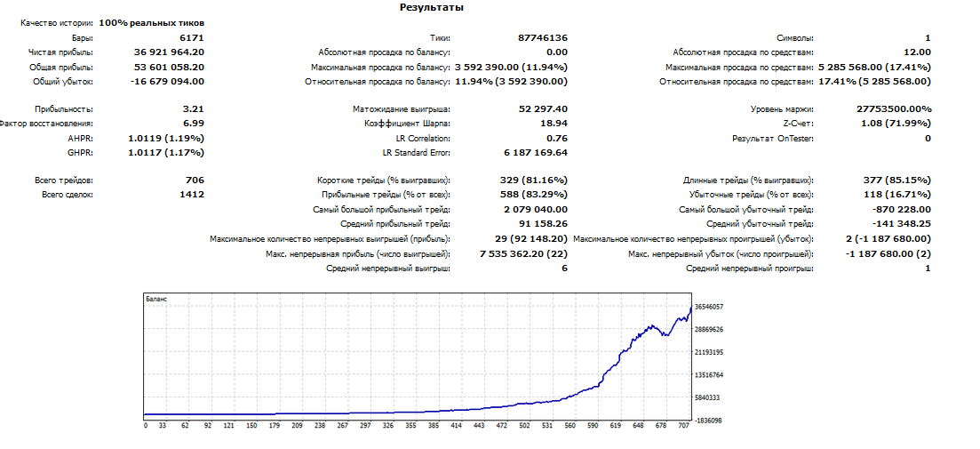Select the GHPR value 1.0117 (1.17%)
980x449 pixels.
click(x=165, y=153)
